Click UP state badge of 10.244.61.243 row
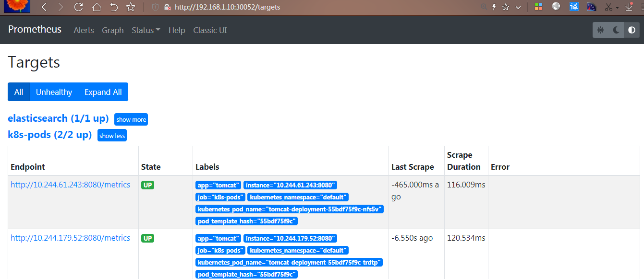Image resolution: width=644 pixels, height=279 pixels. [x=148, y=185]
